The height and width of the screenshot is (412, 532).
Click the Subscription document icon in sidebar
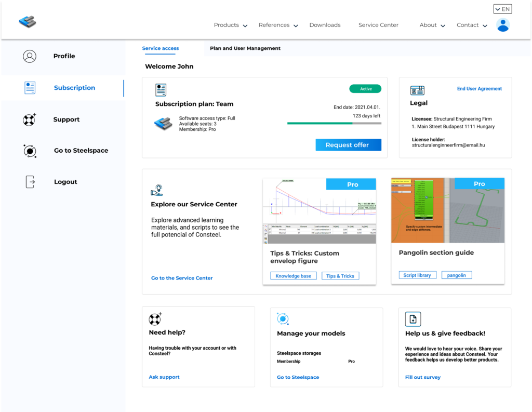pos(30,88)
